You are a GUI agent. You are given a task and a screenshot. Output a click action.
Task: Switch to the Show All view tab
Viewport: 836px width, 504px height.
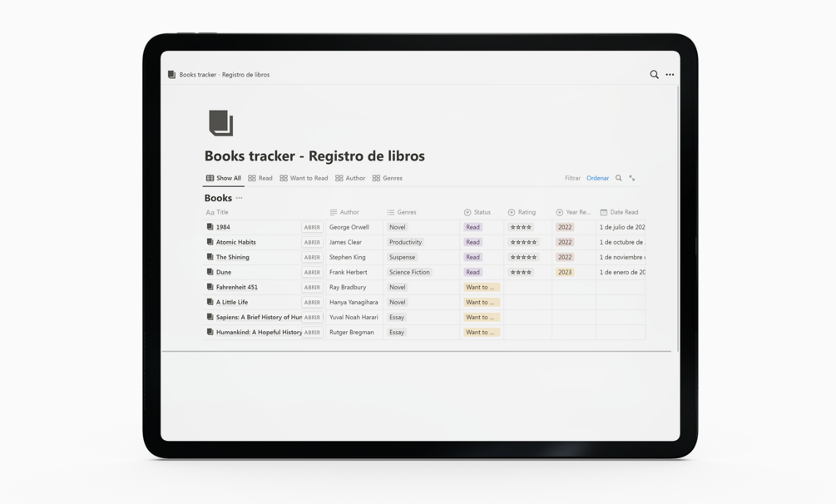click(x=224, y=178)
